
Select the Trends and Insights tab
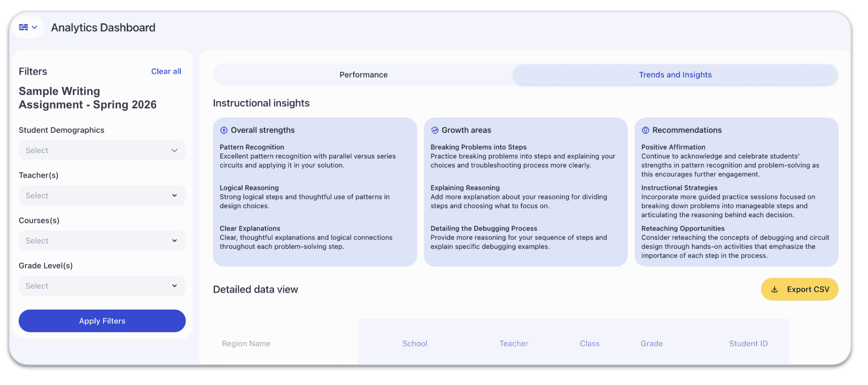[x=675, y=75]
